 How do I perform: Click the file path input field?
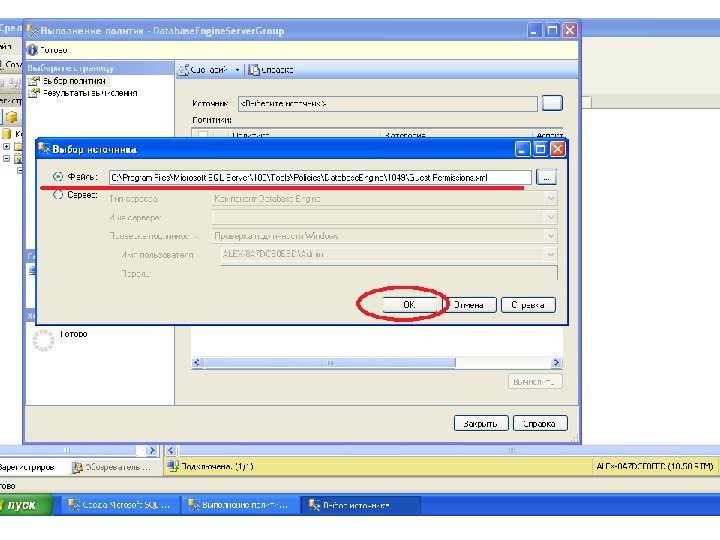point(320,177)
